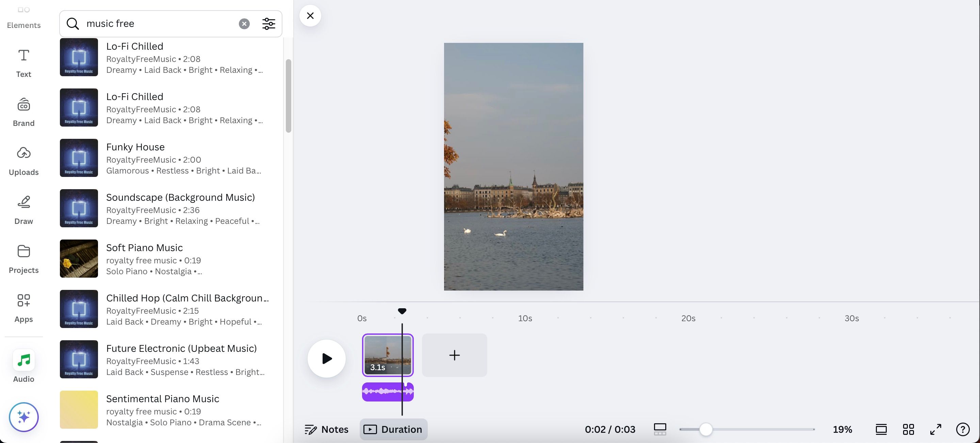Click the music free search input field
This screenshot has height=443, width=980.
tap(158, 23)
